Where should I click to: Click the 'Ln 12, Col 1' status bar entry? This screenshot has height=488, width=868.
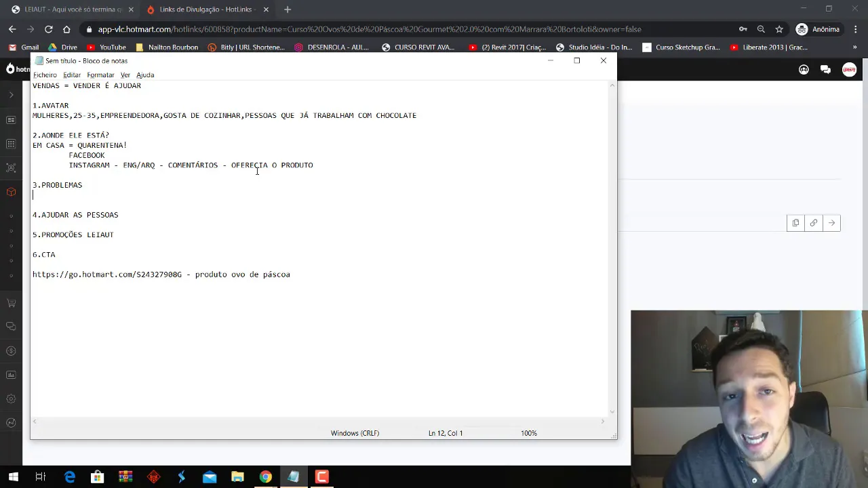[x=446, y=433]
